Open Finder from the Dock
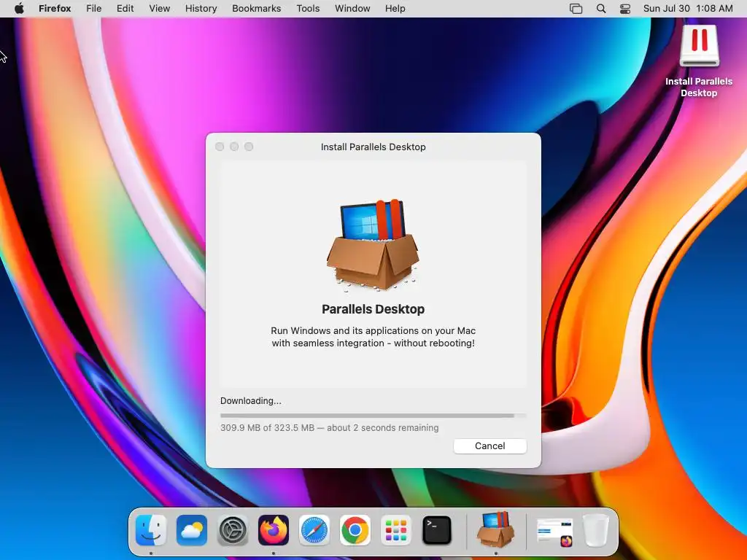747x560 pixels. (151, 530)
